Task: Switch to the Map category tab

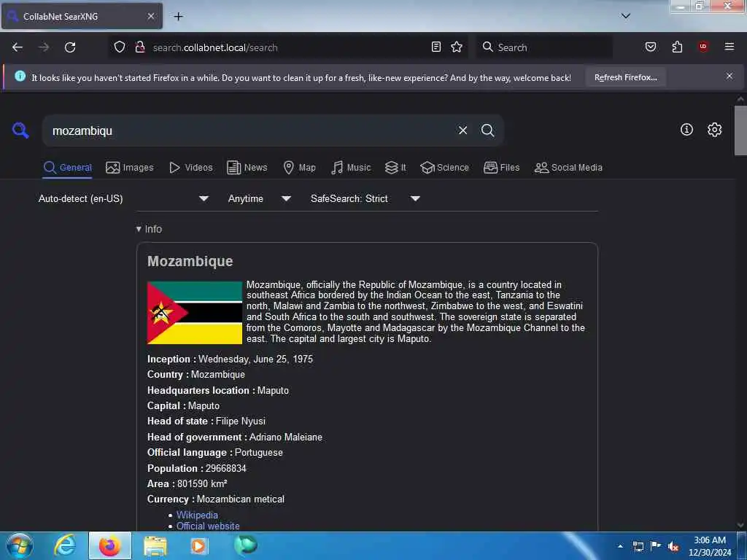Action: click(300, 168)
